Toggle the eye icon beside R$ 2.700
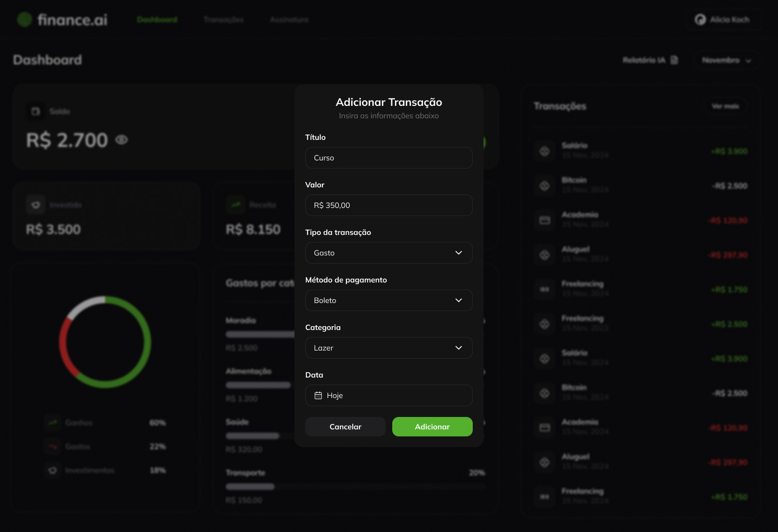 point(122,140)
